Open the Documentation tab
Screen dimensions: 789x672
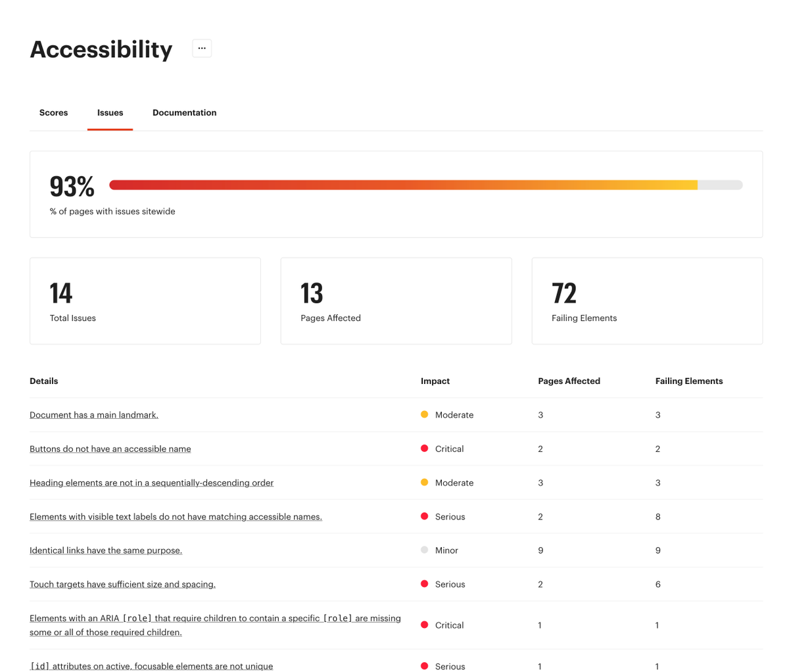[x=184, y=112]
